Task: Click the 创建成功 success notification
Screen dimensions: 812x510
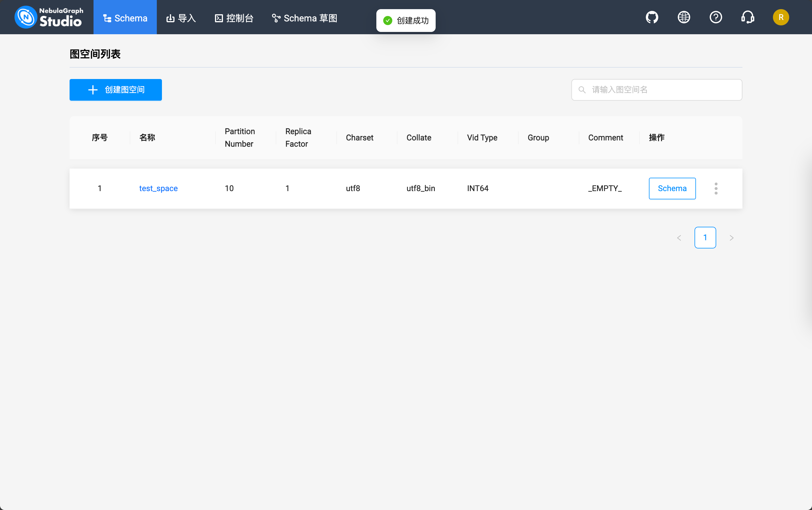Action: (406, 21)
